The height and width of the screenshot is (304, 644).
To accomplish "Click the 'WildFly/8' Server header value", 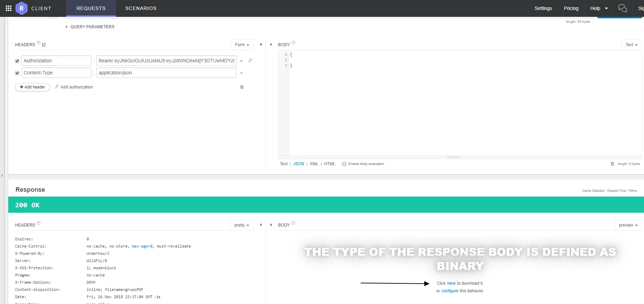I will point(97,261).
